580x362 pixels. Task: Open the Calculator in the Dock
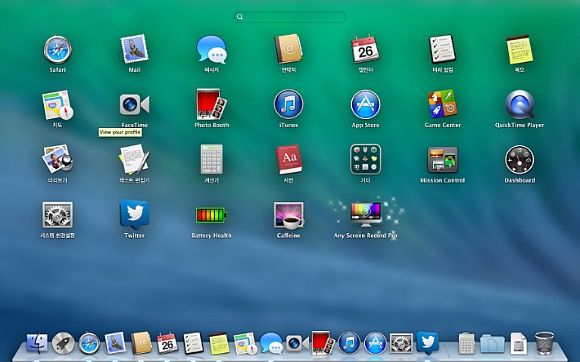(x=466, y=344)
